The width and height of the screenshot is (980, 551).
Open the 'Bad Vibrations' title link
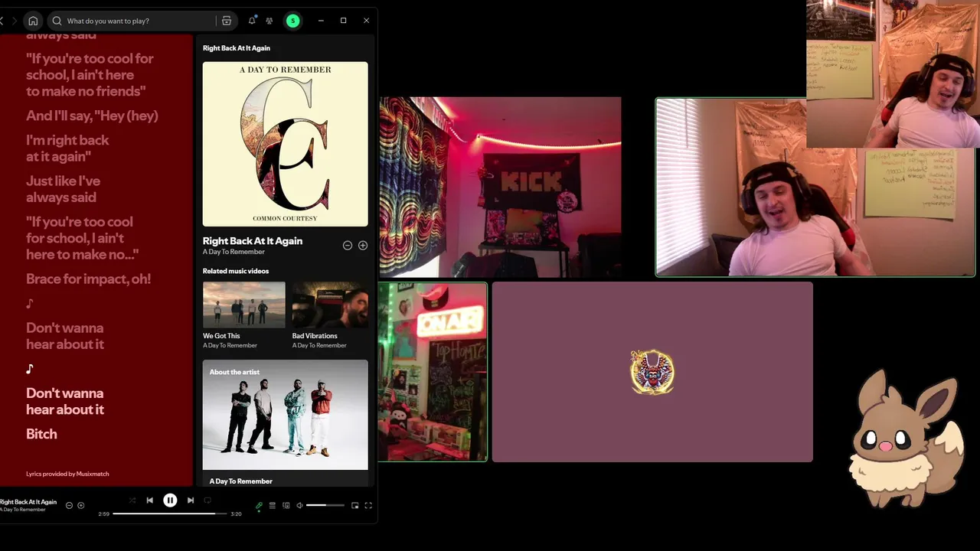[315, 336]
